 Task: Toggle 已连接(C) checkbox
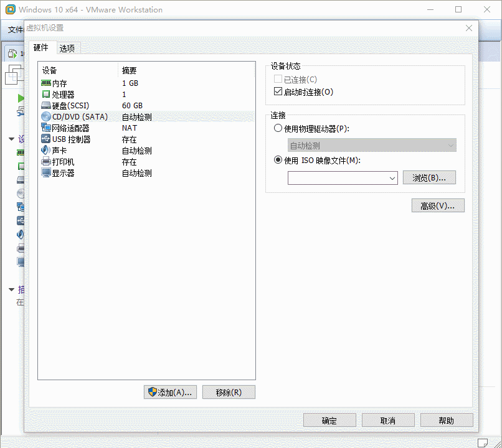coord(278,79)
